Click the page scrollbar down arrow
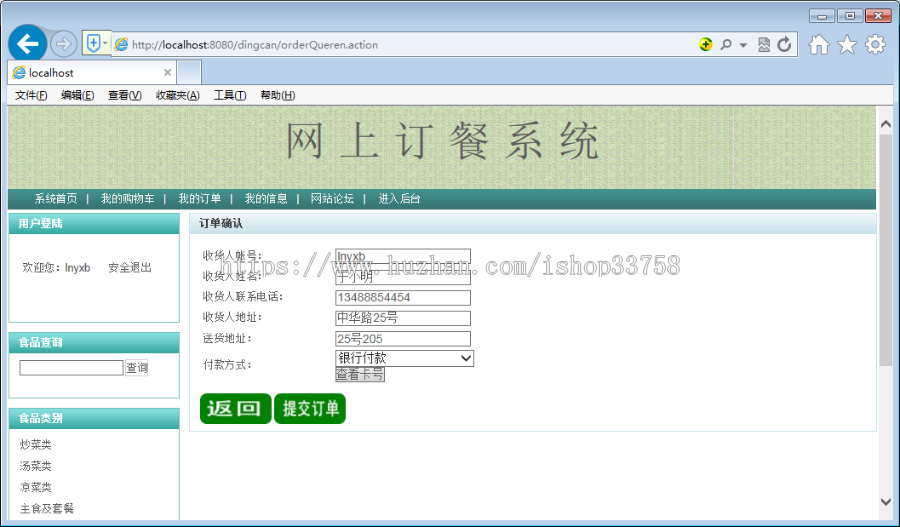 [886, 501]
